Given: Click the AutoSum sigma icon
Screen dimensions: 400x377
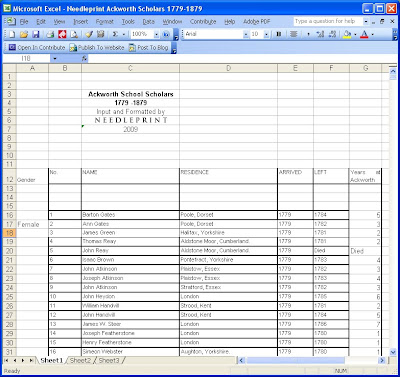Looking at the screenshot, I should click(115, 34).
